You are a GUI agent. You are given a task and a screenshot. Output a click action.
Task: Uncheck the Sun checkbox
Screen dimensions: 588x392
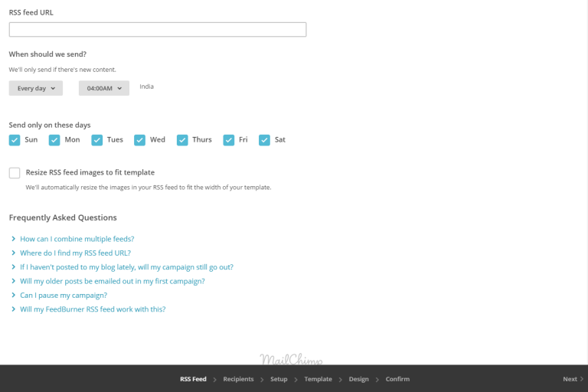15,140
